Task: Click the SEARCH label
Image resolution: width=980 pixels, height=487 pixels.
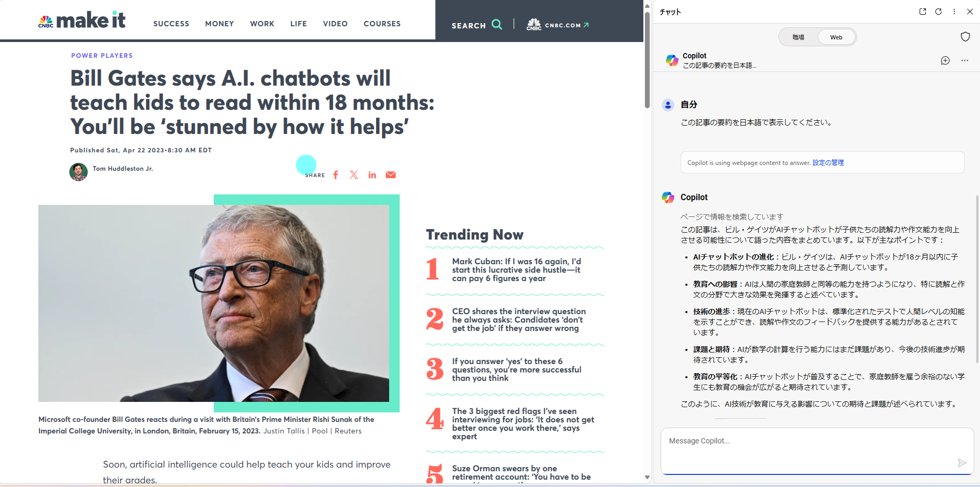Action: pos(469,25)
